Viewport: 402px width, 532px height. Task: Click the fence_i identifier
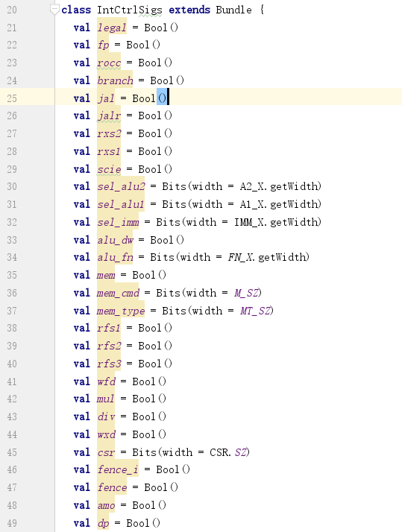click(118, 470)
